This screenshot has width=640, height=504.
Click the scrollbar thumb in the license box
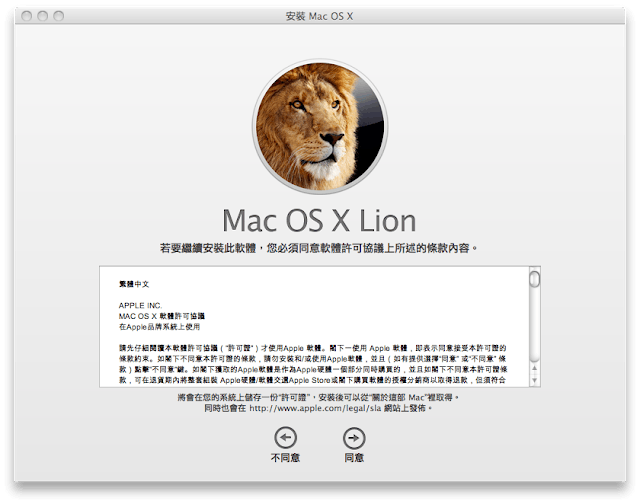pyautogui.click(x=534, y=280)
